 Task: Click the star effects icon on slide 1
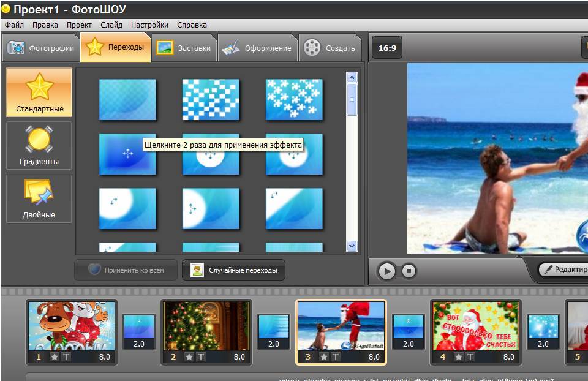(x=55, y=357)
